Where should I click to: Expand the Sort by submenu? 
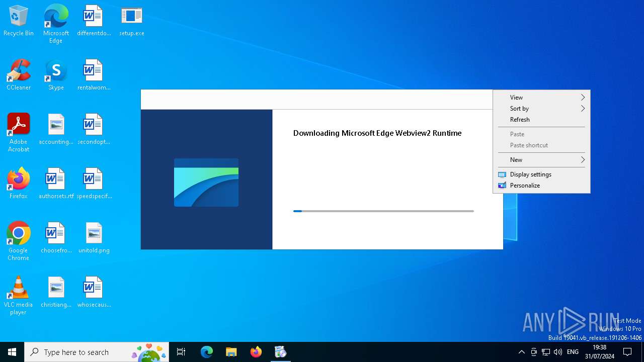pyautogui.click(x=541, y=109)
